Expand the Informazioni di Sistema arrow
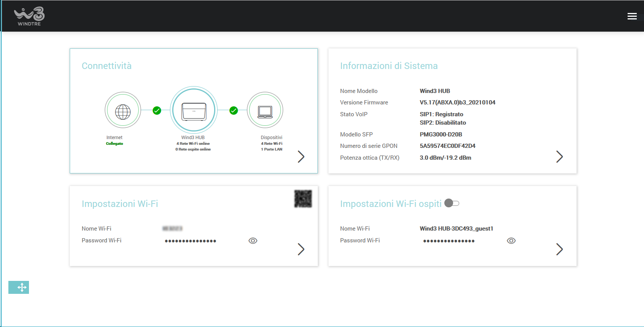Image resolution: width=644 pixels, height=327 pixels. tap(559, 157)
